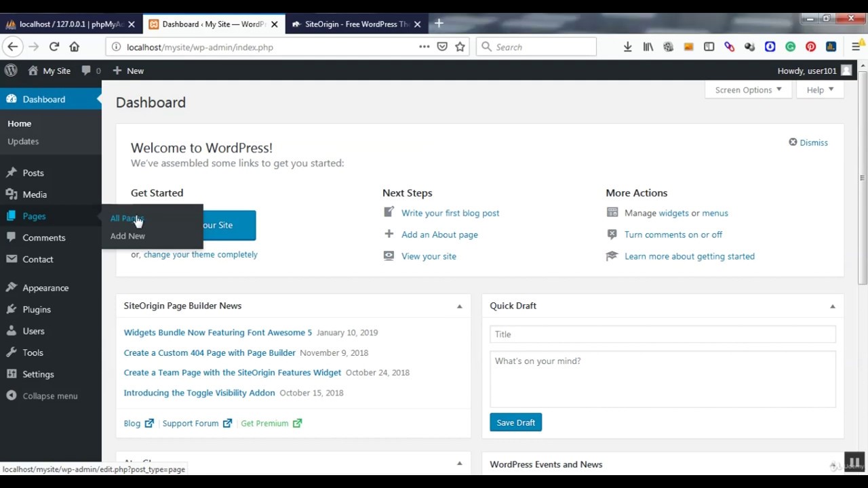Open the browser library icon
Viewport: 868px width, 488px height.
(x=648, y=47)
